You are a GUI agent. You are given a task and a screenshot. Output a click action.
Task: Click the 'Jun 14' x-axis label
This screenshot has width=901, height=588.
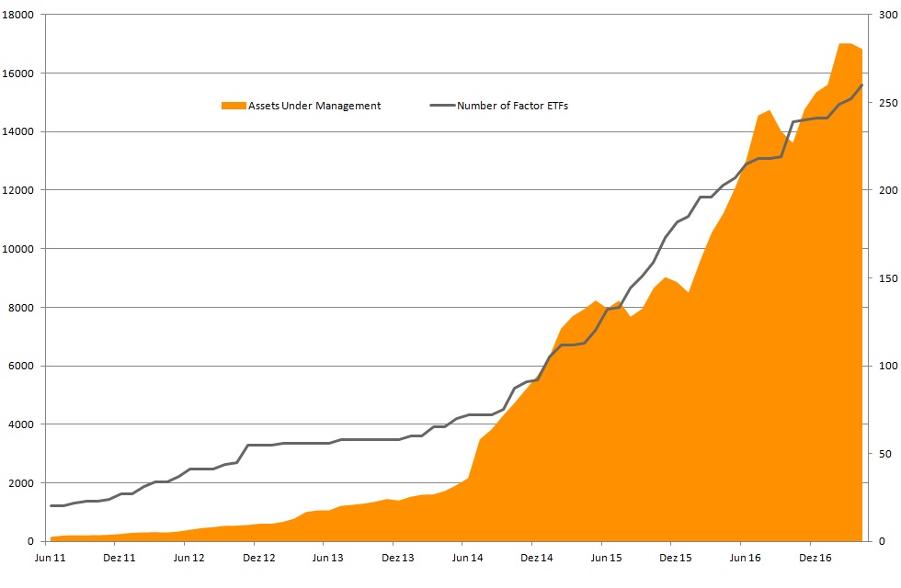[x=466, y=557]
